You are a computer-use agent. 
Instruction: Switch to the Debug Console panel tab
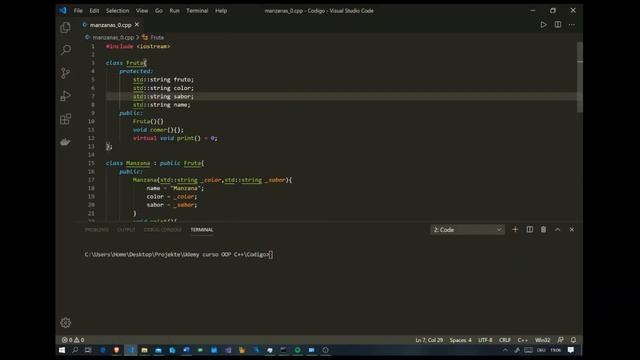pyautogui.click(x=162, y=230)
